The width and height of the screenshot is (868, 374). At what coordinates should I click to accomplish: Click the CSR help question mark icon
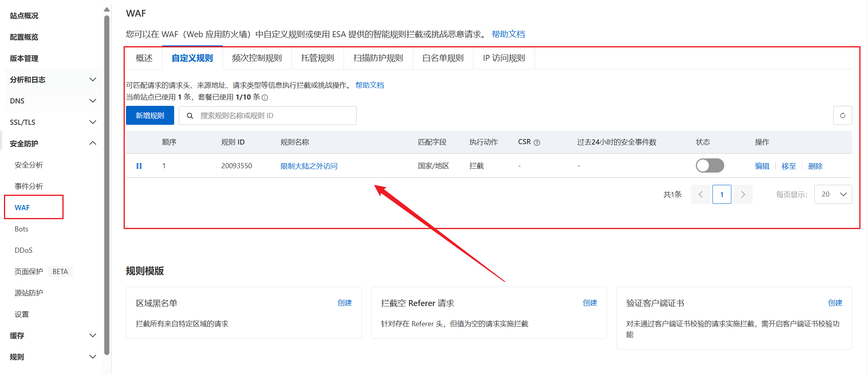click(x=537, y=143)
